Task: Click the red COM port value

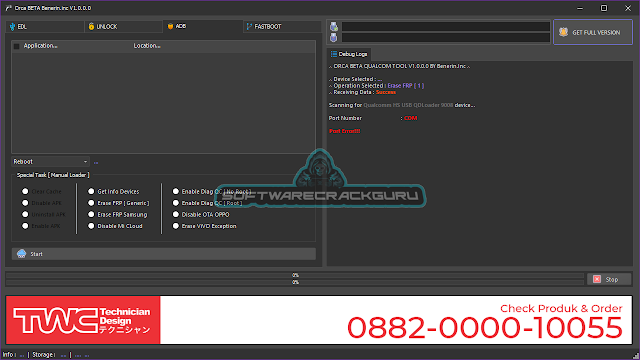Action: pyautogui.click(x=411, y=118)
